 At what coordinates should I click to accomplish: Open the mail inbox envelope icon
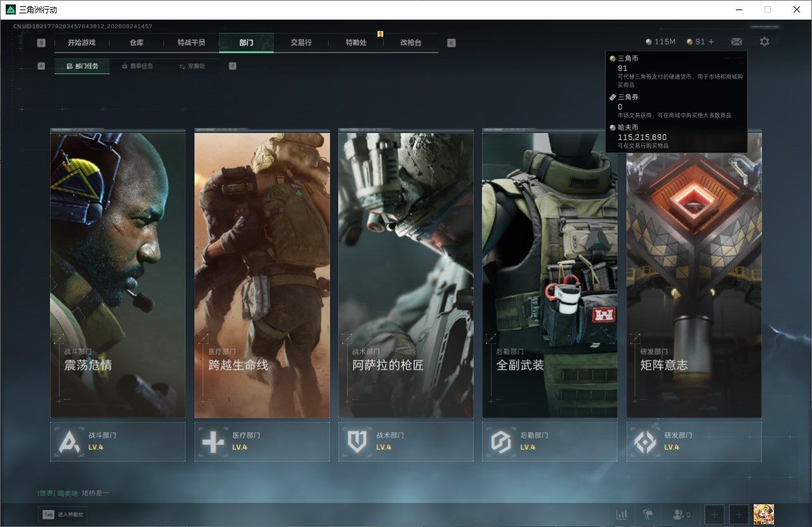click(x=737, y=42)
